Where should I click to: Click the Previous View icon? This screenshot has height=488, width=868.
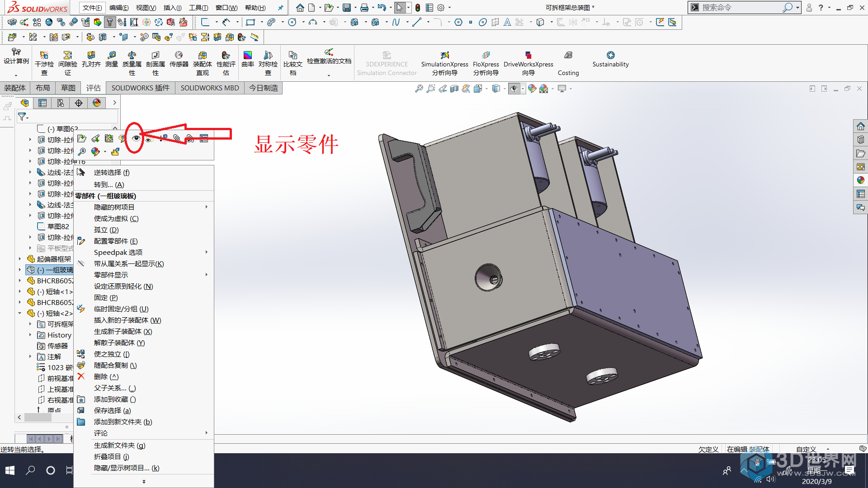tap(443, 89)
